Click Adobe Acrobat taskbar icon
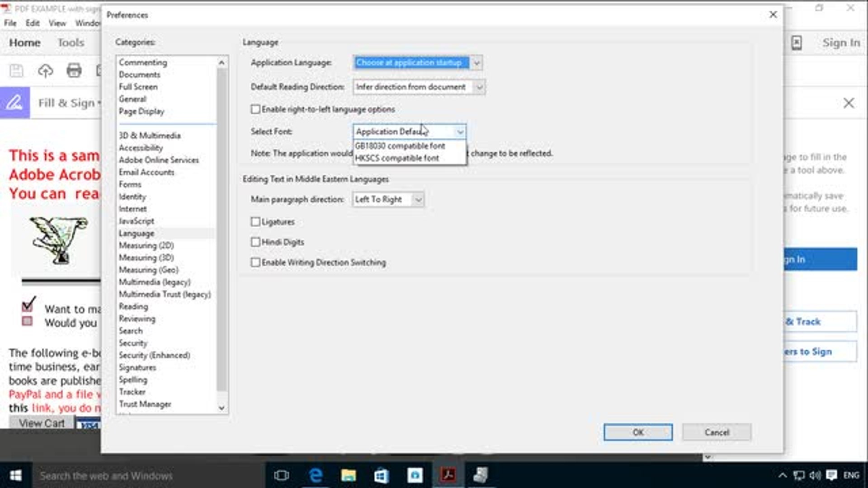 click(x=448, y=475)
